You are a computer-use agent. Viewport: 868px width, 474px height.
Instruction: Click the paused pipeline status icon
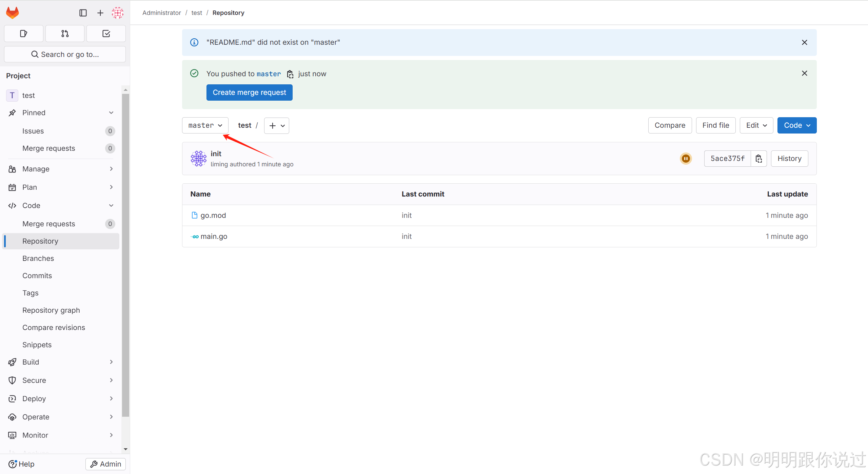[686, 159]
